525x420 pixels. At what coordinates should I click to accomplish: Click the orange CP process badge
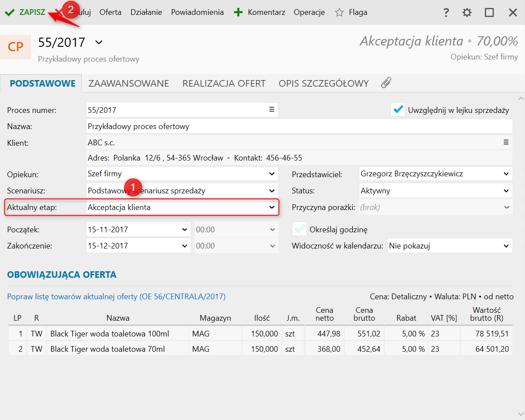(x=16, y=46)
